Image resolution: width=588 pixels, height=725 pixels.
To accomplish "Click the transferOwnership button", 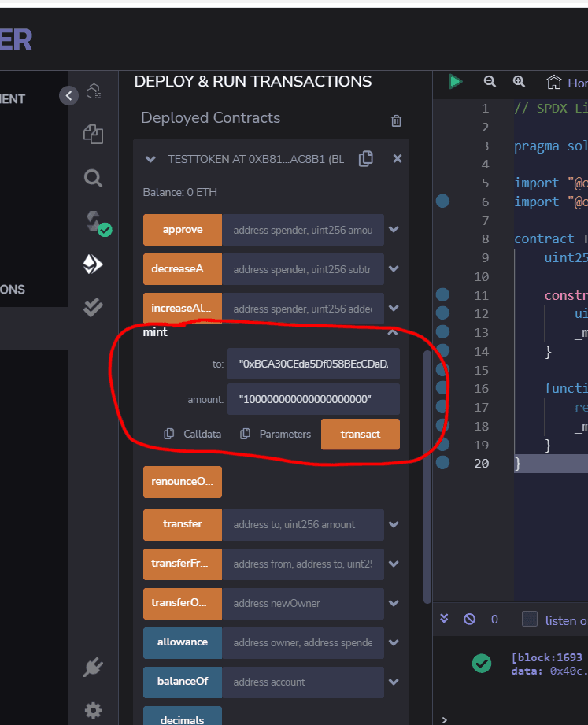I will 183,604.
